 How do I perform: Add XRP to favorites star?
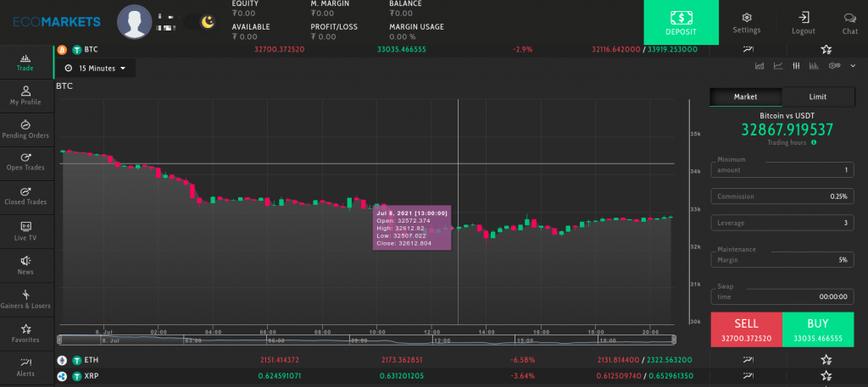(x=826, y=376)
